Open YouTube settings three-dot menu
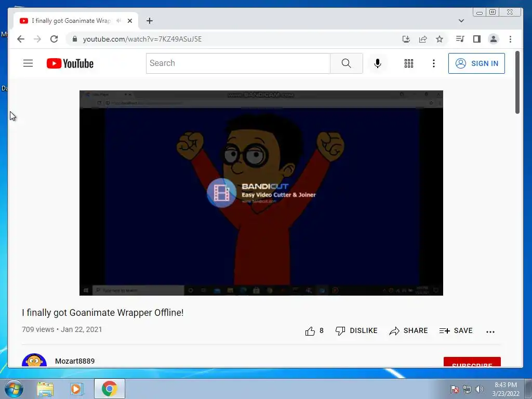532x399 pixels. point(434,63)
